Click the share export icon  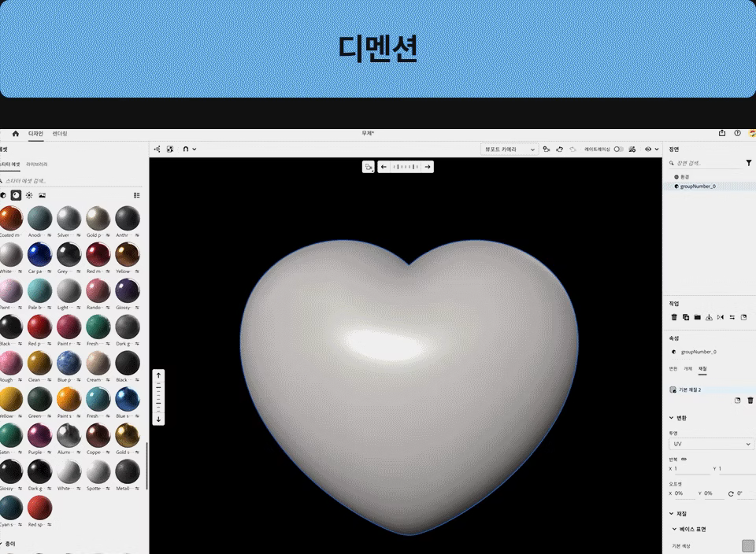[x=722, y=133]
